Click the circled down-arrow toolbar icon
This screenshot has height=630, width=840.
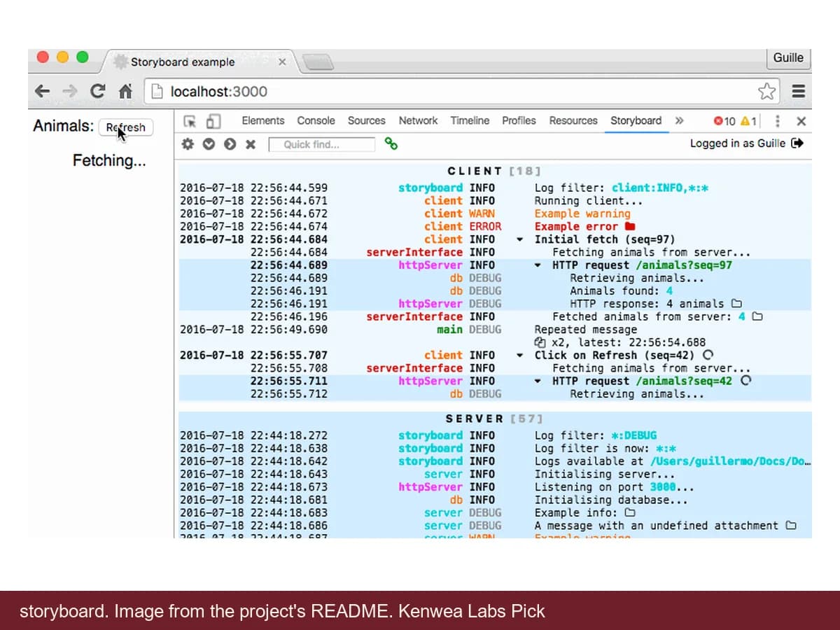(x=209, y=143)
